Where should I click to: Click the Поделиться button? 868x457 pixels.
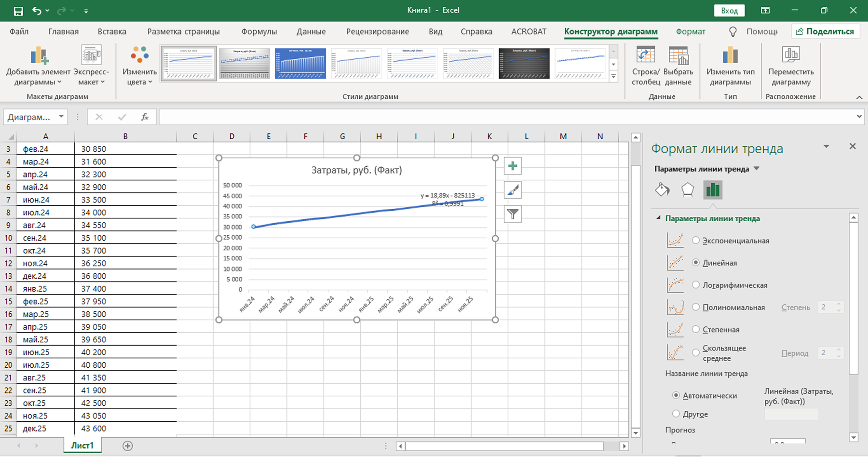[x=825, y=32]
